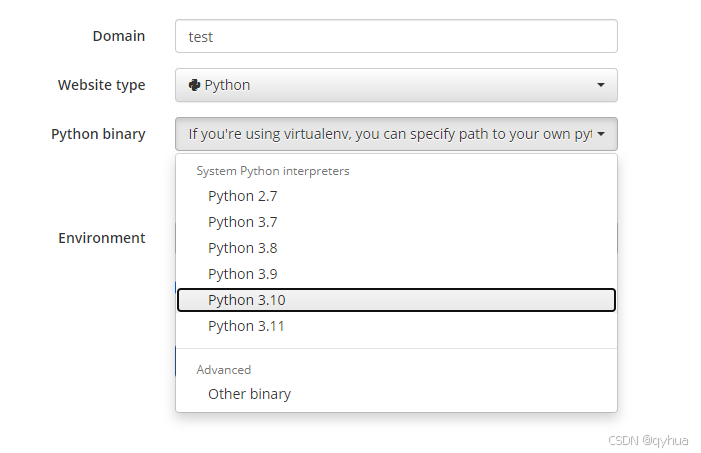Collapse the Python binary dropdown
Screen dimensions: 701x453
pos(395,134)
